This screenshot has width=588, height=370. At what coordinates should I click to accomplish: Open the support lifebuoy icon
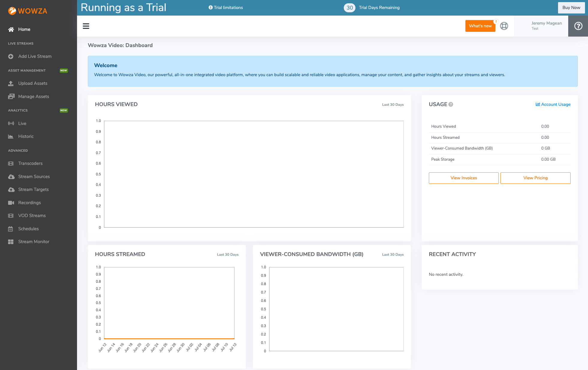point(504,26)
